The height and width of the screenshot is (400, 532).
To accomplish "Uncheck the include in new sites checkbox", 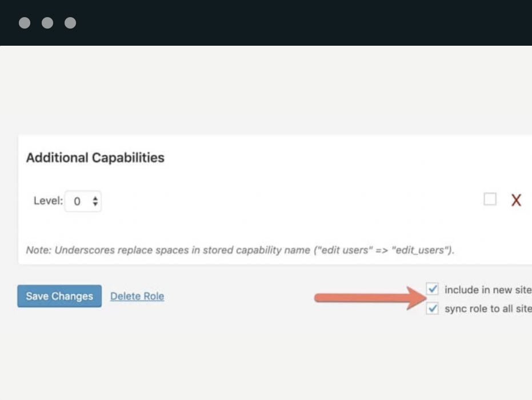I will point(433,289).
